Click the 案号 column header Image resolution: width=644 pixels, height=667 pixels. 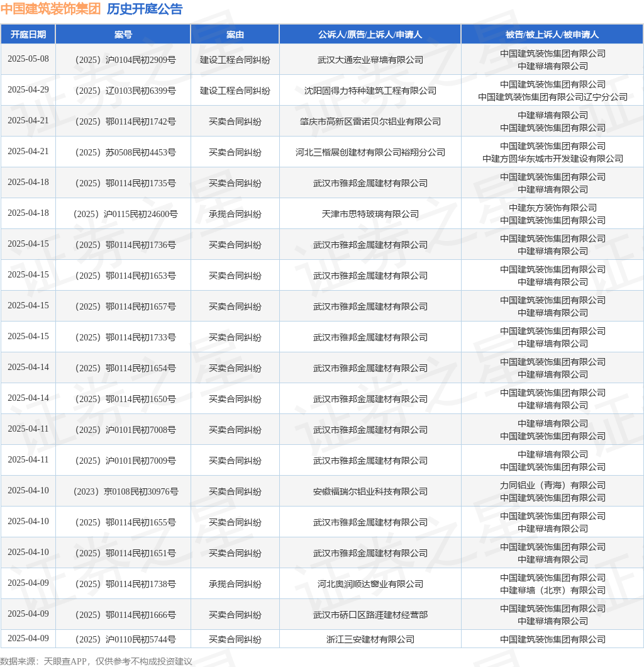pos(123,35)
